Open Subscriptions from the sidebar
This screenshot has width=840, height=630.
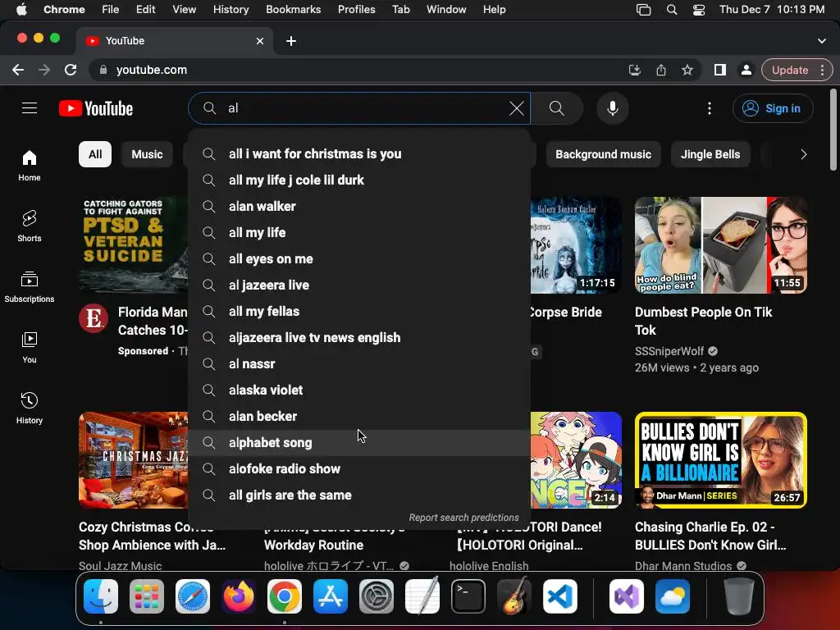pos(30,286)
